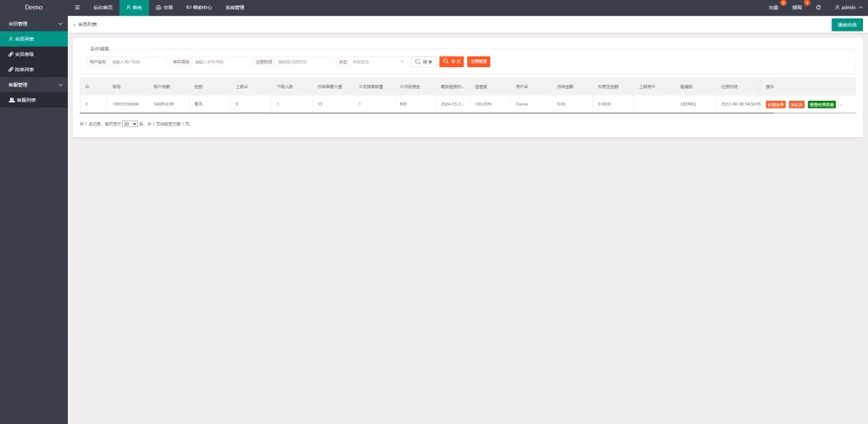Open the 交易 top menu item

pos(164,7)
